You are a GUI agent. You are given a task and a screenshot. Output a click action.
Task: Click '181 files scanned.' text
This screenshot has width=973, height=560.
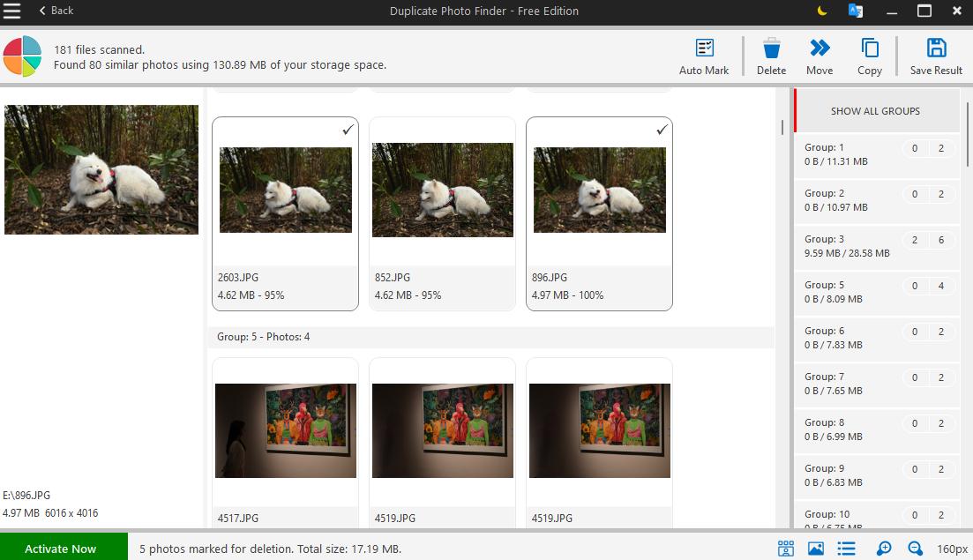[x=100, y=49]
